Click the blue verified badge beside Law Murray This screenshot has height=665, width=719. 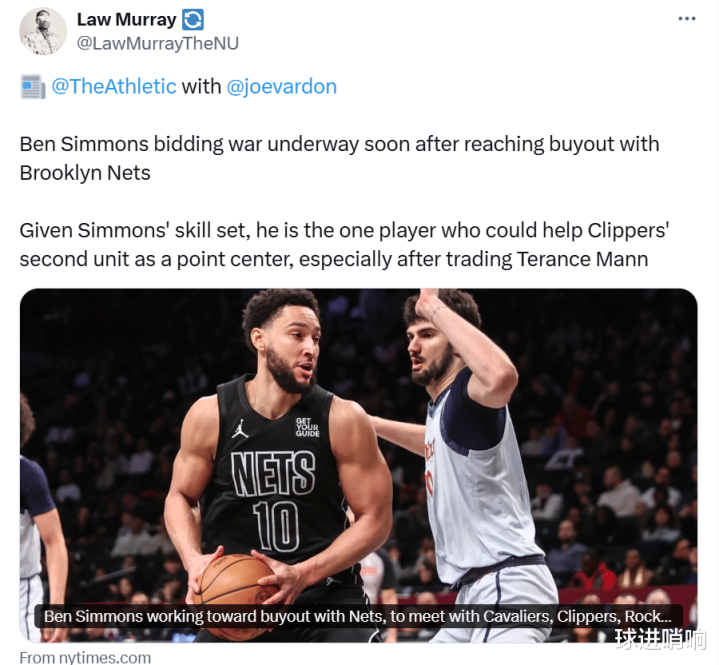click(x=193, y=20)
